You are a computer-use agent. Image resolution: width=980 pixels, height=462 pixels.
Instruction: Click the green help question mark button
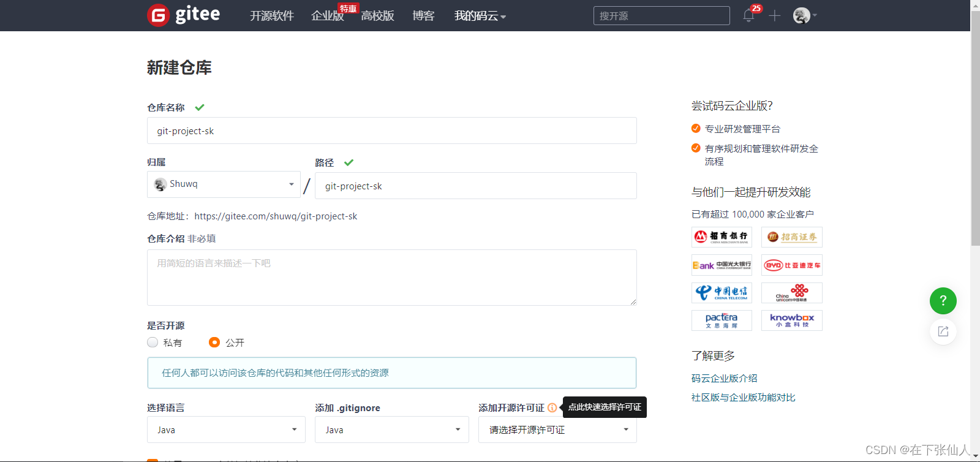point(943,301)
